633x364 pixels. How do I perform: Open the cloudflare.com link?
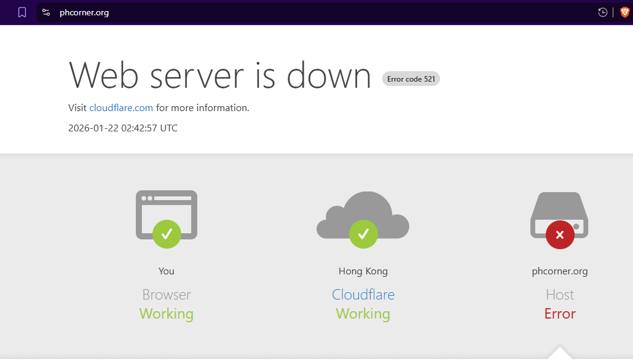tap(121, 108)
